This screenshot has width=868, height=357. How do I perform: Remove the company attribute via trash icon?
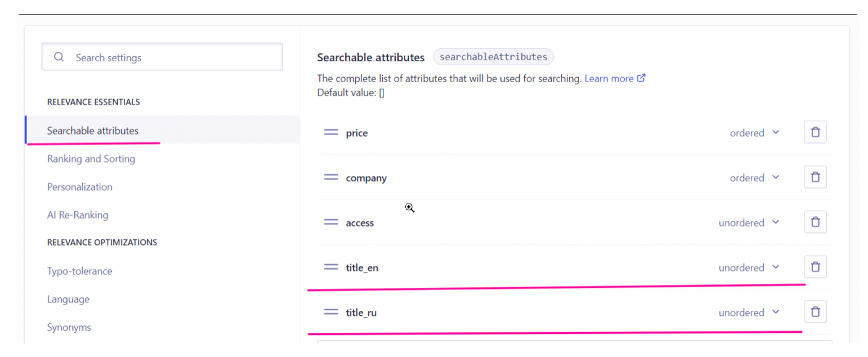[815, 177]
